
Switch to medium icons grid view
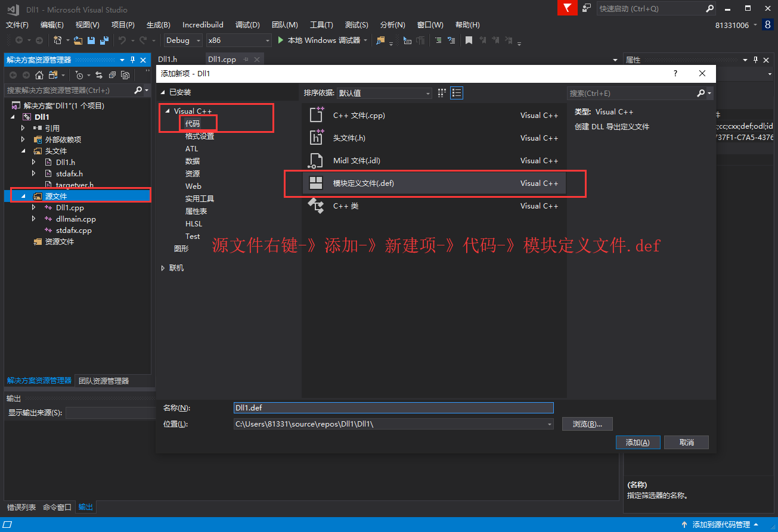tap(442, 93)
